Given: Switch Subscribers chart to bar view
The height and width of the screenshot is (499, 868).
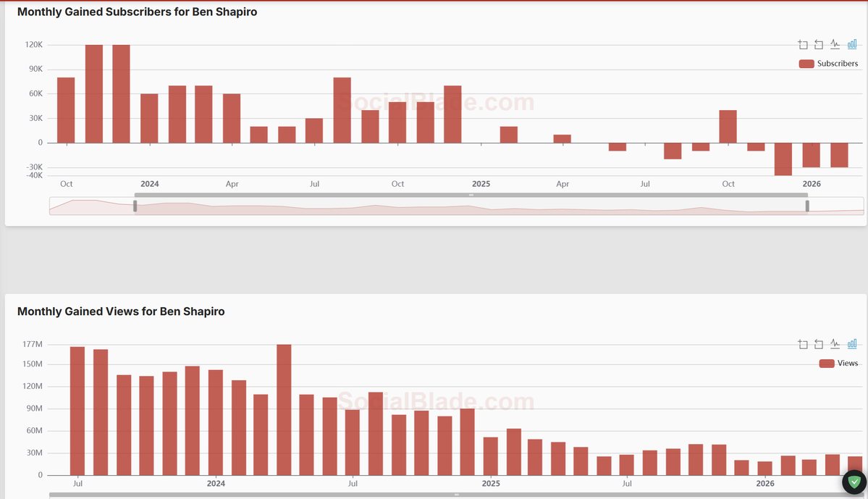Looking at the screenshot, I should (852, 44).
